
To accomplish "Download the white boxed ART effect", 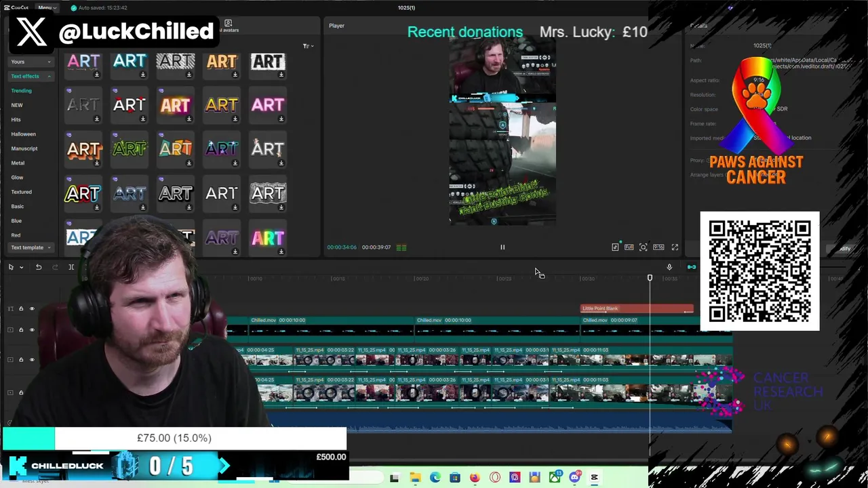I will 281,75.
